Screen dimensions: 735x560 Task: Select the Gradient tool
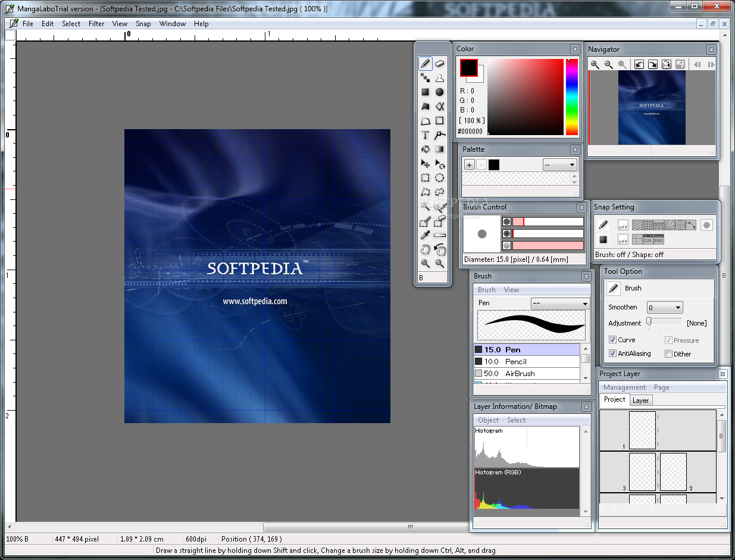(x=440, y=149)
